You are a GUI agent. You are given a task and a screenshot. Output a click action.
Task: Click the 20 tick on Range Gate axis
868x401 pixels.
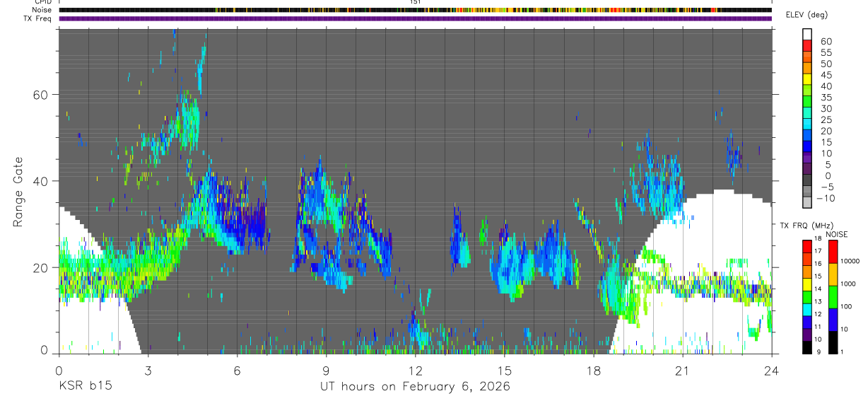tap(41, 267)
